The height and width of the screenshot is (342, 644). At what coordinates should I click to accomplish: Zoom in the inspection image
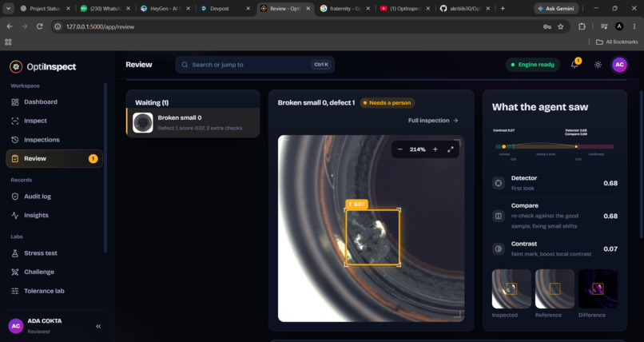435,149
